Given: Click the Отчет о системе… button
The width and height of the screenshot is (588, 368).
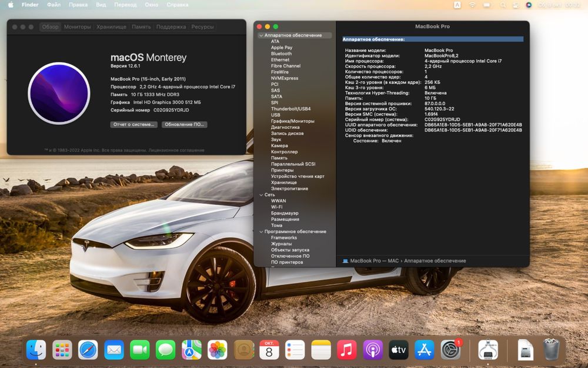Looking at the screenshot, I should coord(134,124).
